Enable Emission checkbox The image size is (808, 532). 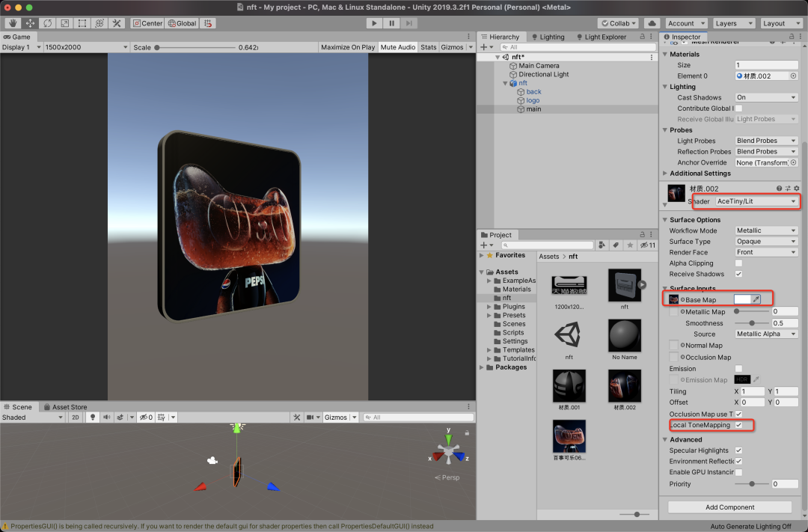tap(739, 369)
